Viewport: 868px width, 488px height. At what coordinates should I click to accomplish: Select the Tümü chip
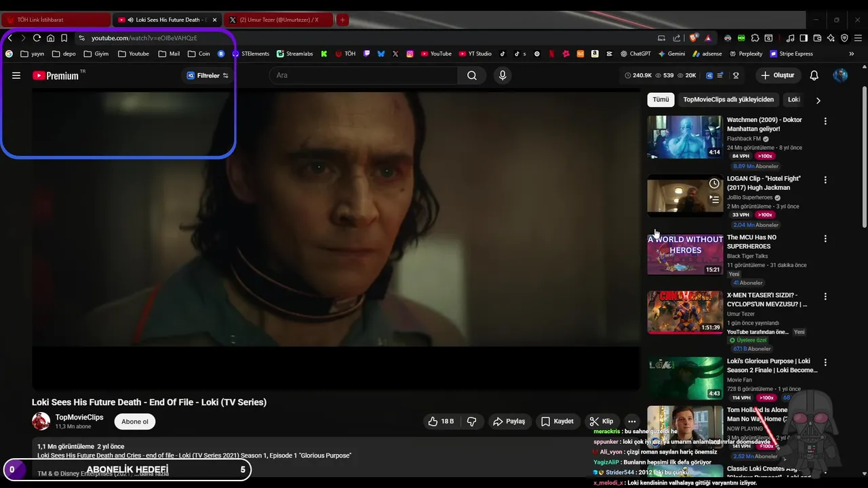pos(660,100)
